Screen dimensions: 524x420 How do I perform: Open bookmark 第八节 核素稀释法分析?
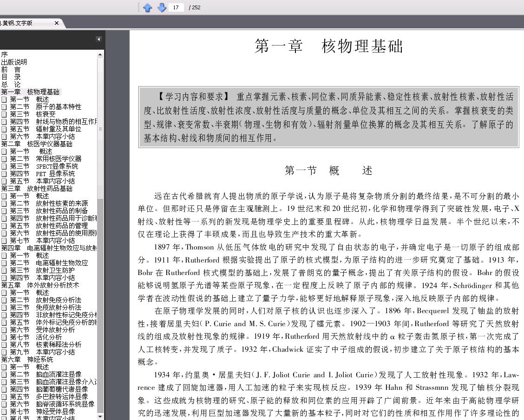tap(46, 344)
